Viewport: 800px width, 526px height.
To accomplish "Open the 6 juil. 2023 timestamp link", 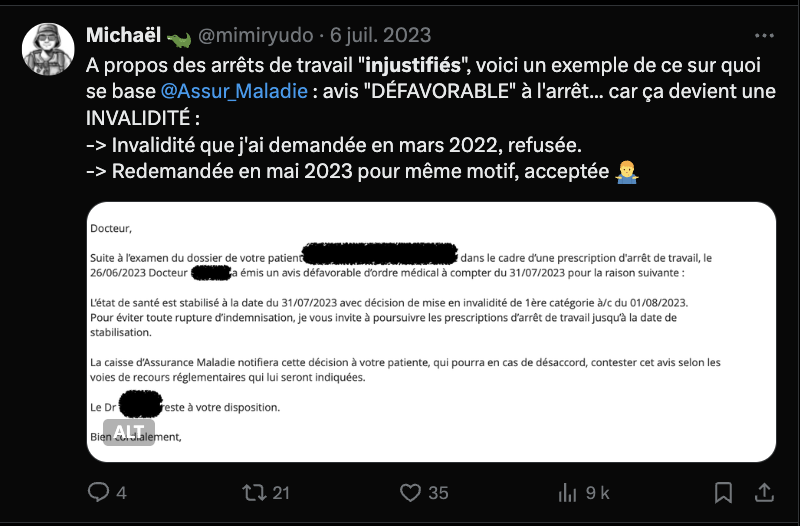I will tap(381, 36).
